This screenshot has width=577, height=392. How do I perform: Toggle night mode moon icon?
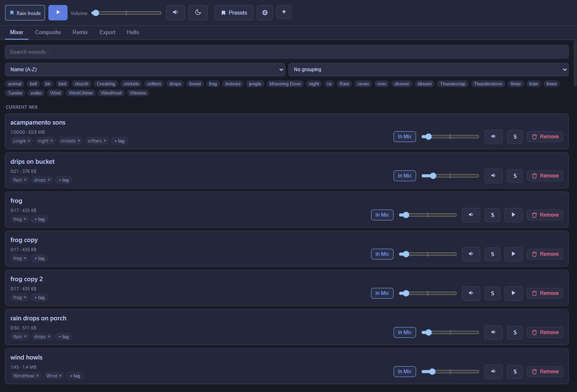198,12
